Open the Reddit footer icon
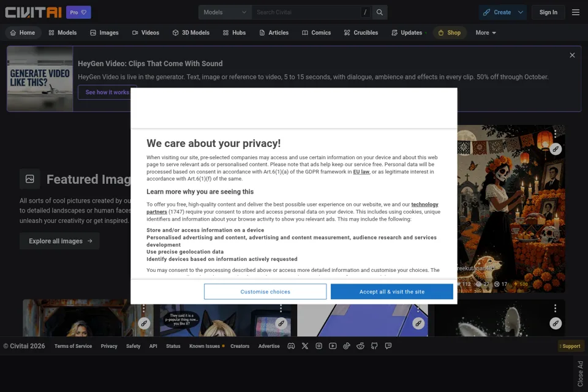Viewport: 588px width, 392px height. click(x=360, y=346)
